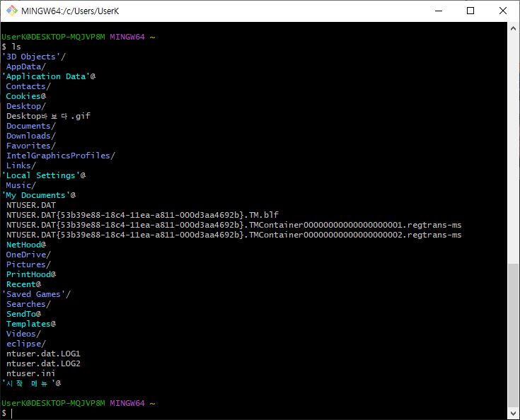Click the NTUSER.DAT .TM.blf file entry

(x=143, y=215)
